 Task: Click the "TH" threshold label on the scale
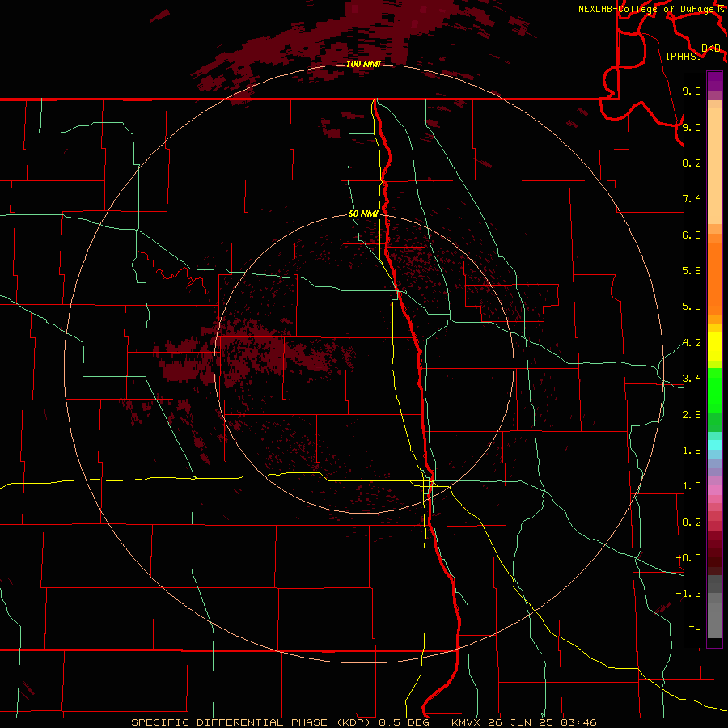[x=695, y=630]
